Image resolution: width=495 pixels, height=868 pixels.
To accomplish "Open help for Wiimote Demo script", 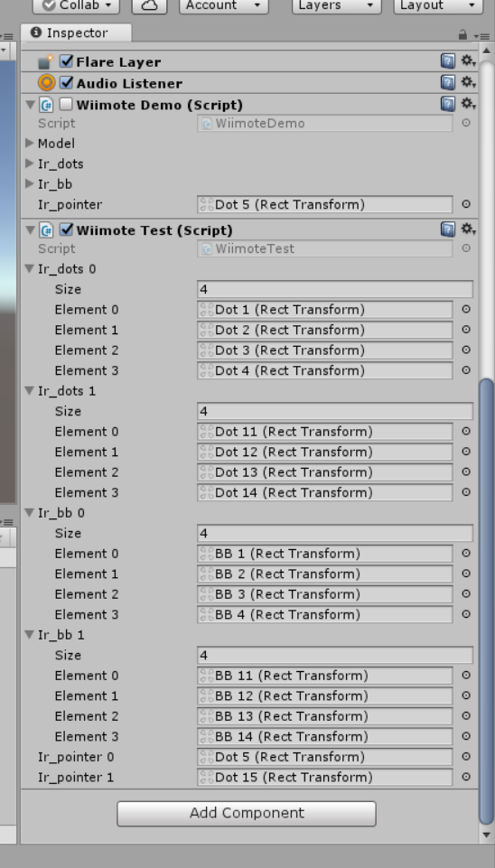I will click(x=448, y=104).
